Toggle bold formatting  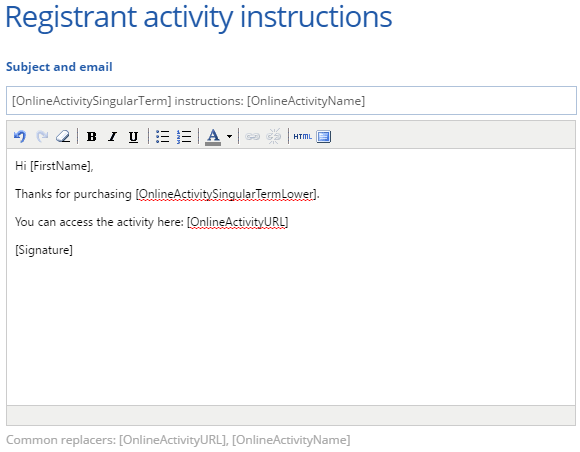pyautogui.click(x=91, y=136)
